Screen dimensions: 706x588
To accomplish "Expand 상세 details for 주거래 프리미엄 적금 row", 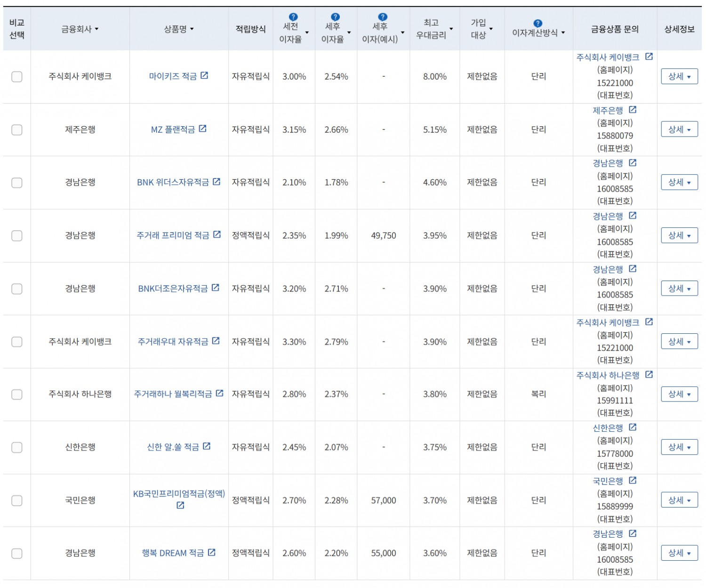I will [x=679, y=235].
